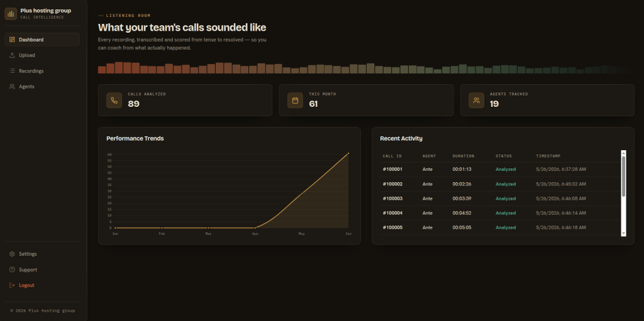Screen dimensions: 644x321
Task: Click the May data point on trend chart
Action: [x=302, y=193]
